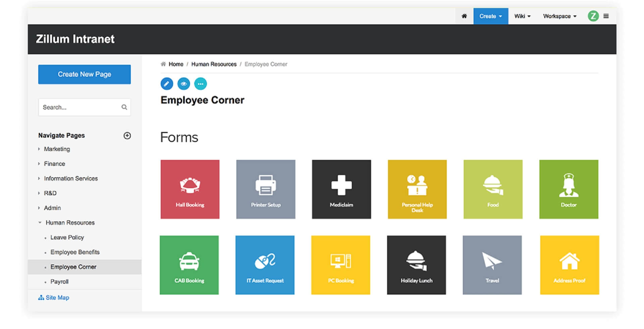The height and width of the screenshot is (329, 644).
Task: Open the CAB Booking form tile
Action: (189, 265)
